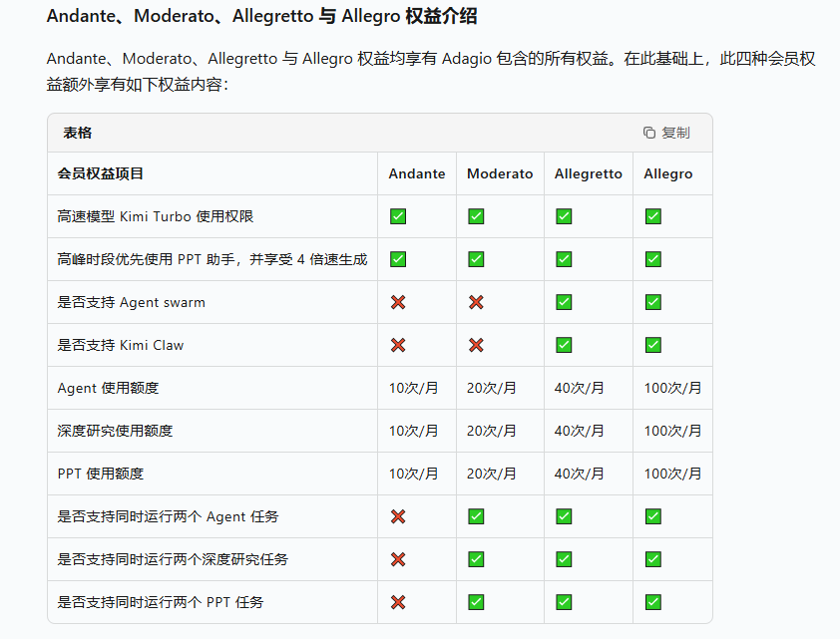Click the 表格 title label
The height and width of the screenshot is (639, 840).
point(78,133)
